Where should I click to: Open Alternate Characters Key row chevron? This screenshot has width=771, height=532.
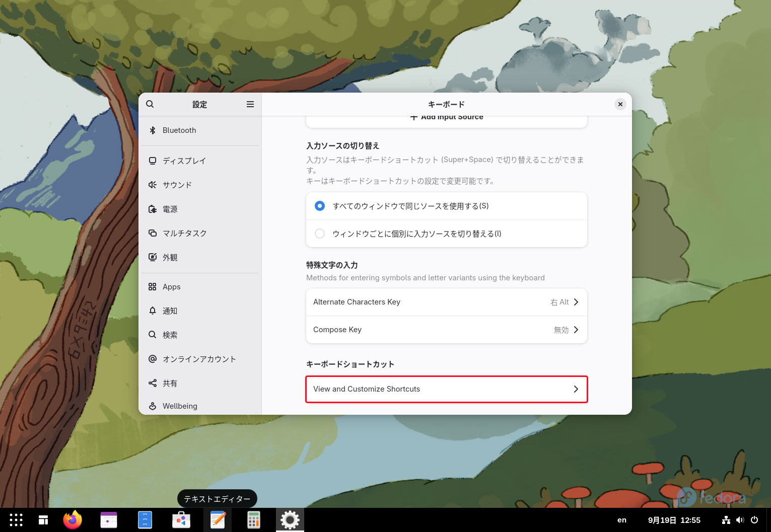(x=576, y=302)
